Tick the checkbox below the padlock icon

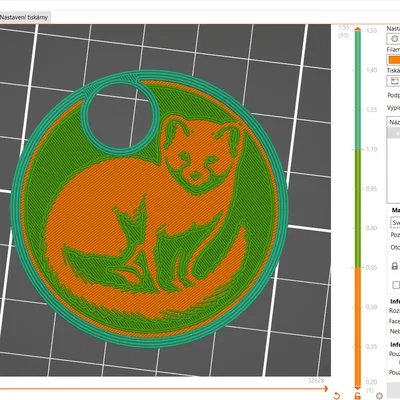[x=396, y=285]
